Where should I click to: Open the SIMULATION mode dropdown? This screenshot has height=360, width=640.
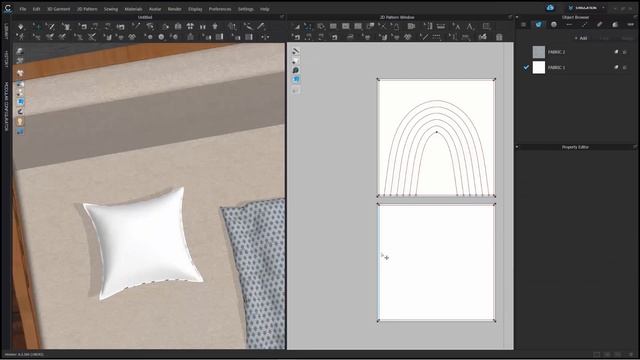tap(586, 8)
